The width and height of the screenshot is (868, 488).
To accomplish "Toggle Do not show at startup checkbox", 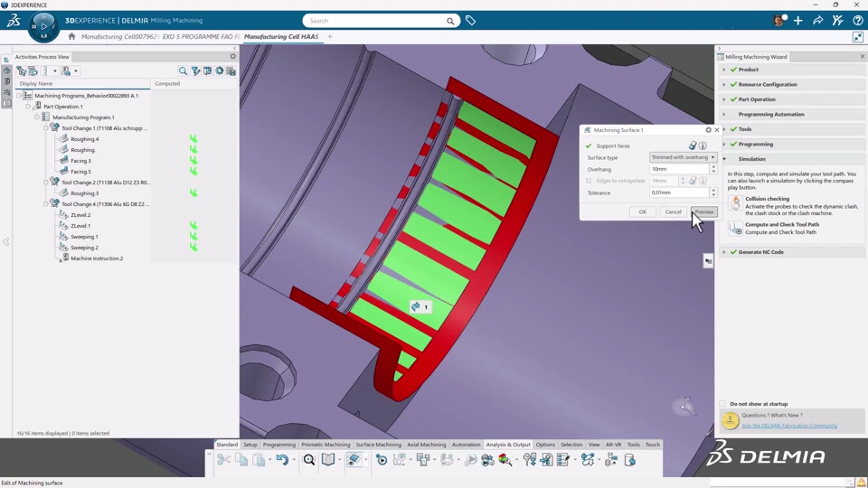I will pyautogui.click(x=722, y=404).
